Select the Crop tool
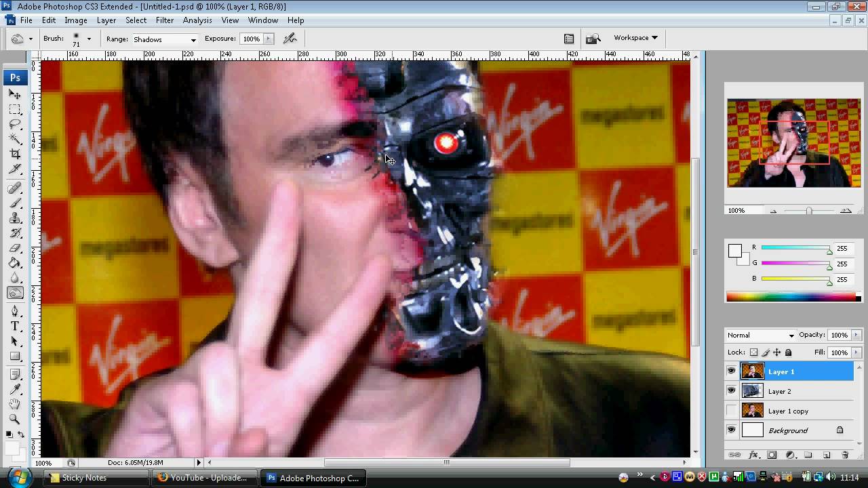Screen dimensions: 868x488 click(x=15, y=154)
